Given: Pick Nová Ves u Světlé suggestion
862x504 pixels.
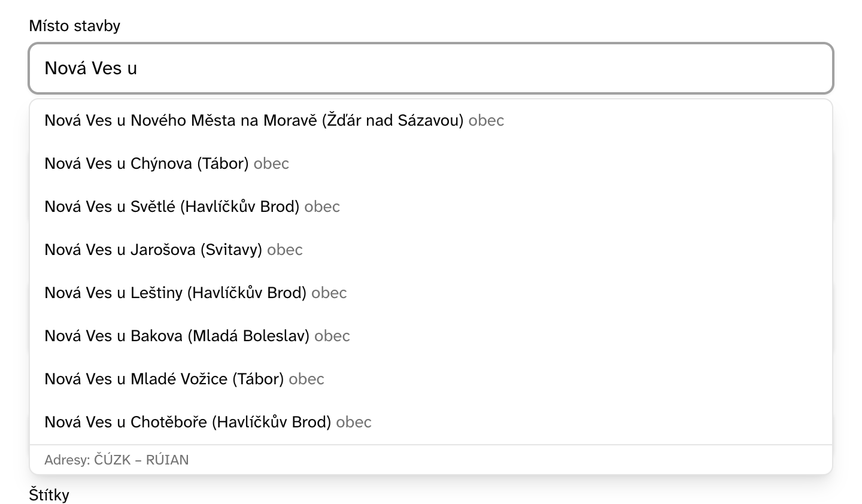Looking at the screenshot, I should pyautogui.click(x=431, y=207).
